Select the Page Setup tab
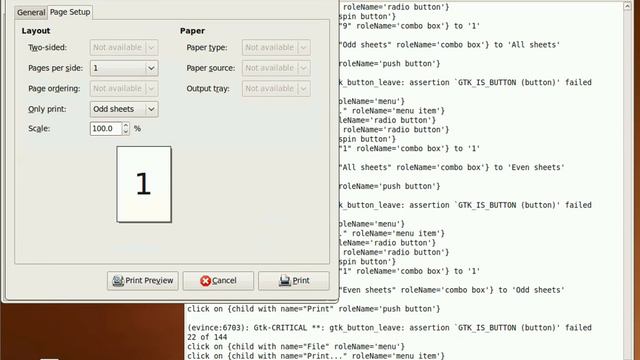 70,12
